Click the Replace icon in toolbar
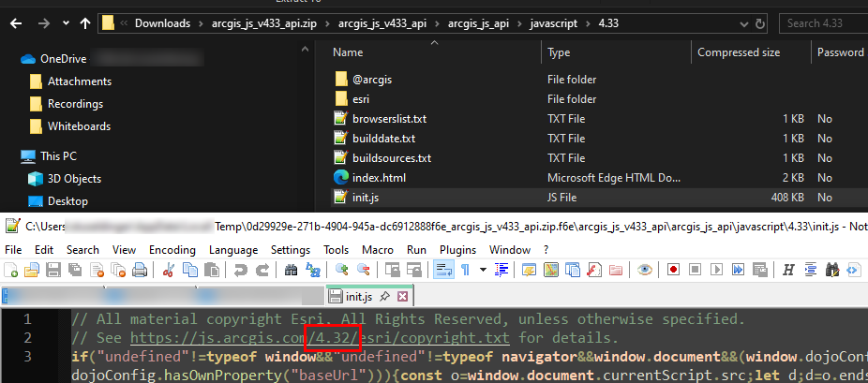The width and height of the screenshot is (868, 383). click(313, 270)
